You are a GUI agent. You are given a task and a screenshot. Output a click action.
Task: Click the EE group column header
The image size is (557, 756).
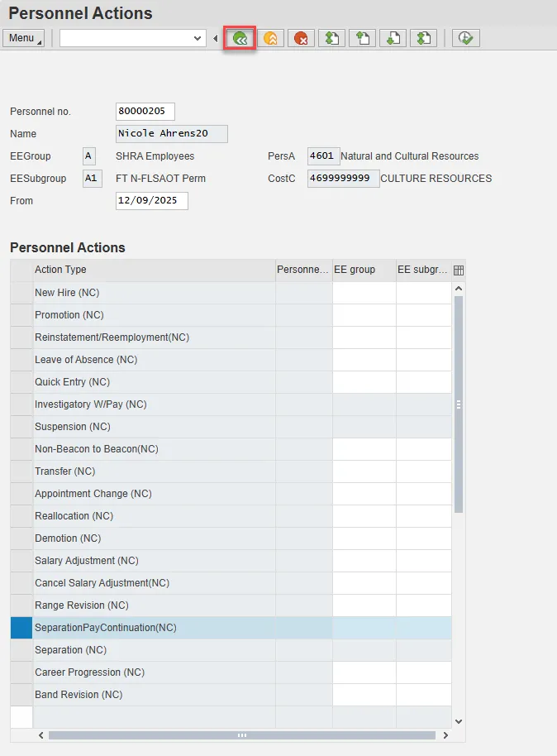pyautogui.click(x=364, y=270)
